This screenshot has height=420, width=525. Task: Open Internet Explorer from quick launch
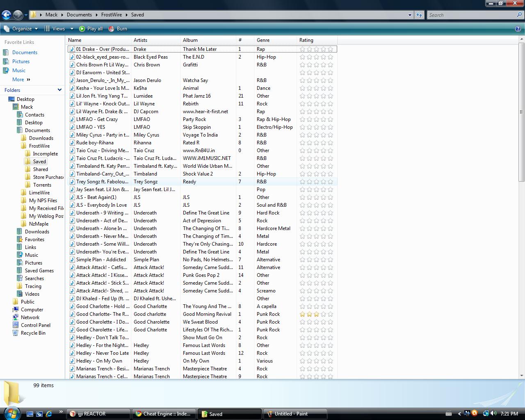point(49,414)
